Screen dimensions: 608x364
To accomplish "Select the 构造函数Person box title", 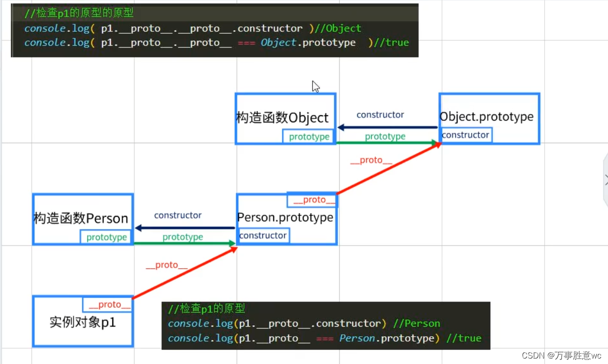I will coord(81,218).
